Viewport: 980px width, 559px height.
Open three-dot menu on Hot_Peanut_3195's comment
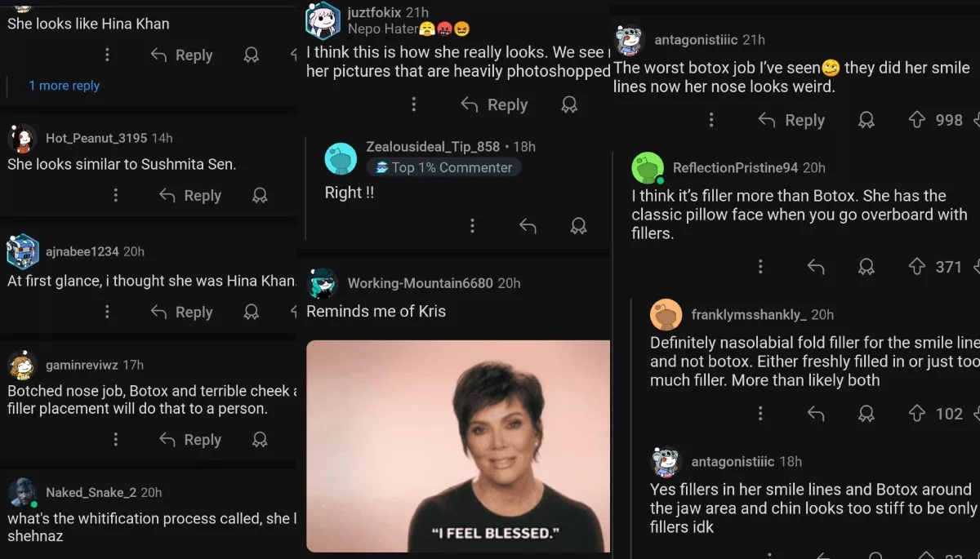pyautogui.click(x=115, y=196)
